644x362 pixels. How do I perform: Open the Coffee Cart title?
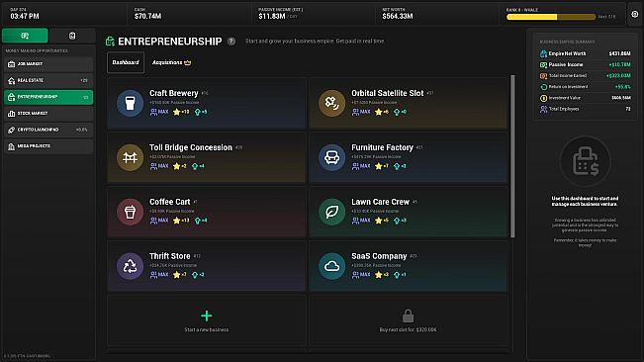click(169, 202)
